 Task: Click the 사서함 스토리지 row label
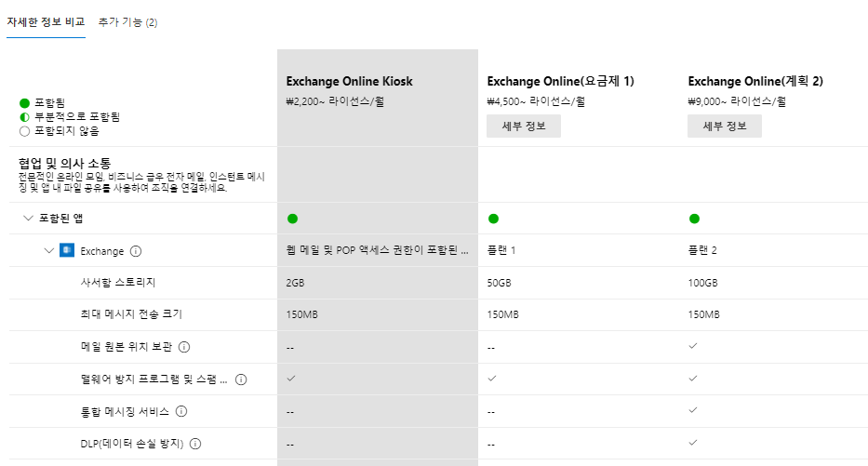click(x=118, y=282)
